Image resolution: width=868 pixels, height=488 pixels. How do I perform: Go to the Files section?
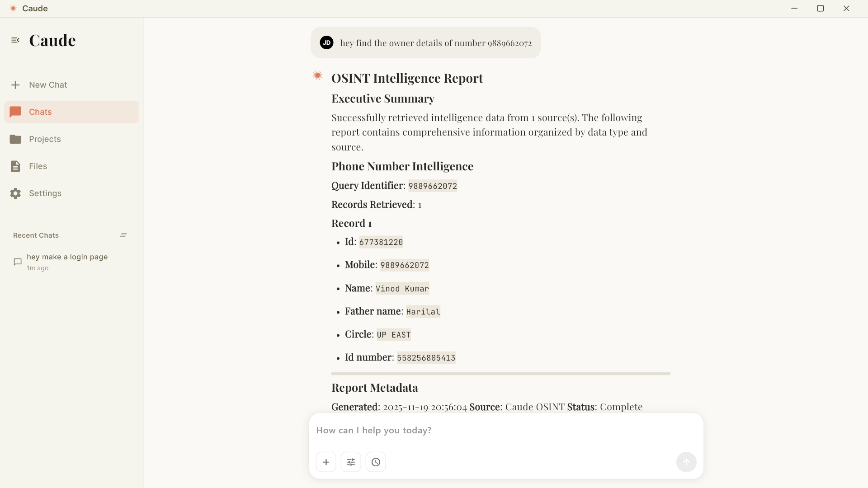coord(38,166)
